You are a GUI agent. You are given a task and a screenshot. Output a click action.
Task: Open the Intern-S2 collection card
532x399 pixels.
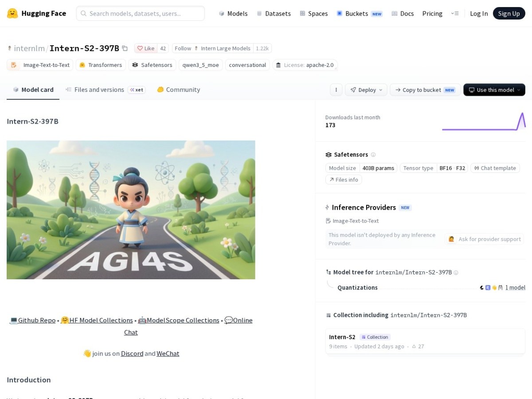pos(425,341)
